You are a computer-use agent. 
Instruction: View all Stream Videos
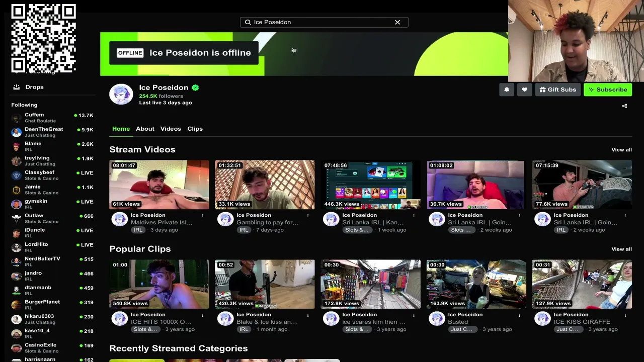[621, 150]
